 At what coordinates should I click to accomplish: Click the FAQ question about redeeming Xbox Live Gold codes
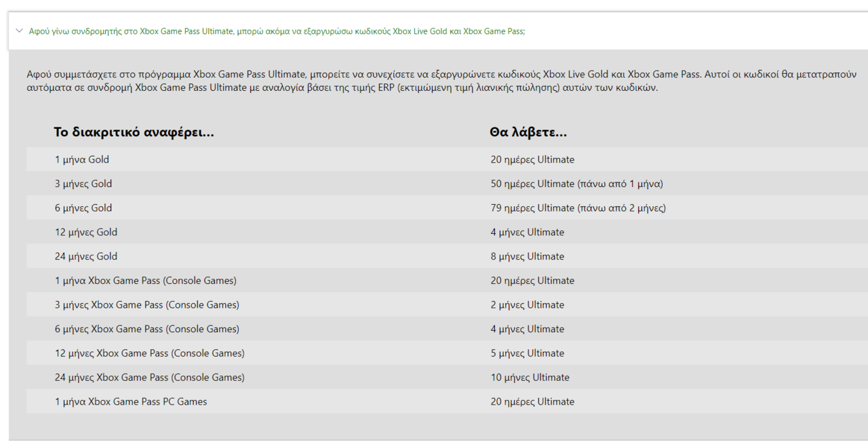tap(277, 32)
